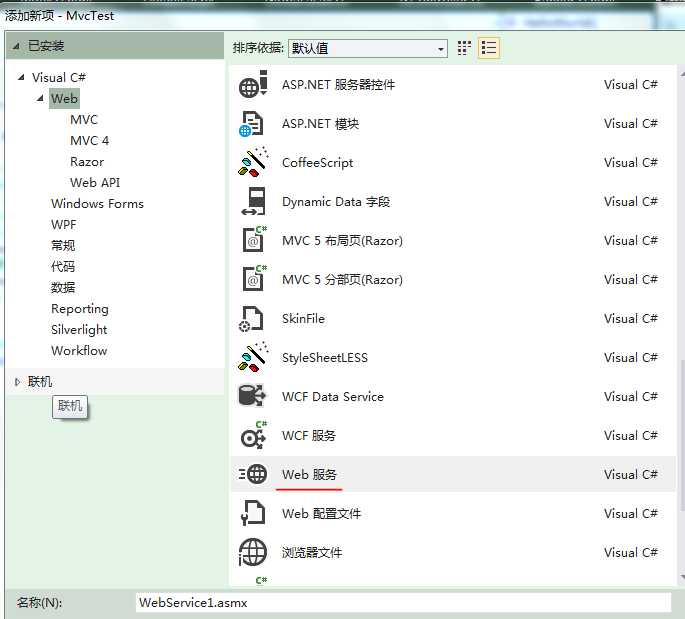Click the 联机 section label

click(x=40, y=382)
